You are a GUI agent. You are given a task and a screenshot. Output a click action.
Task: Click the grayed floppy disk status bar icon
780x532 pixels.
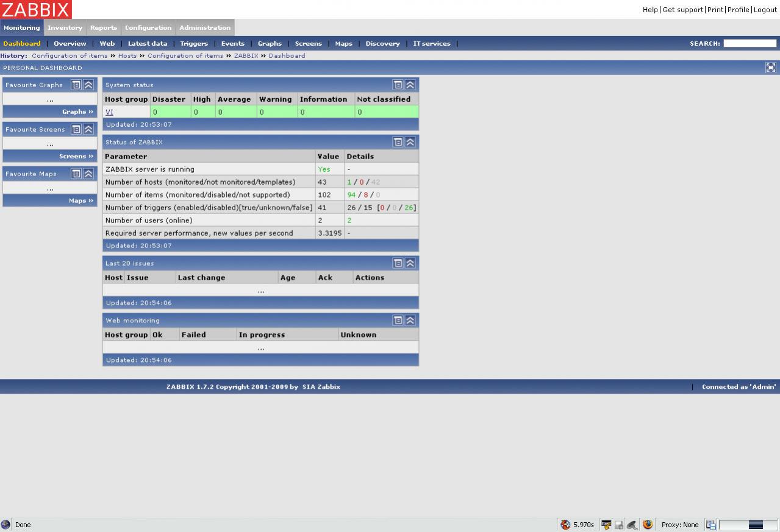619,525
